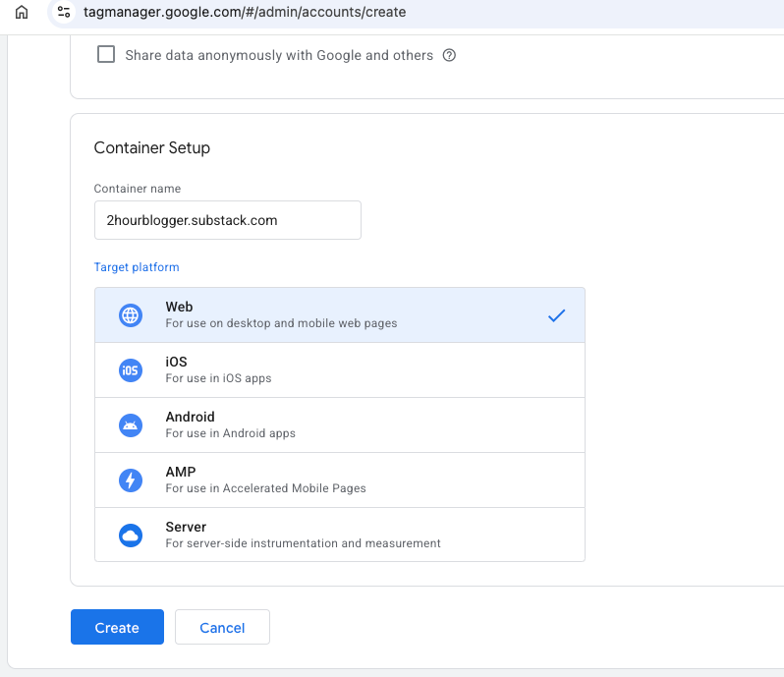This screenshot has height=677, width=784.
Task: Click the Container name input field
Action: (228, 220)
